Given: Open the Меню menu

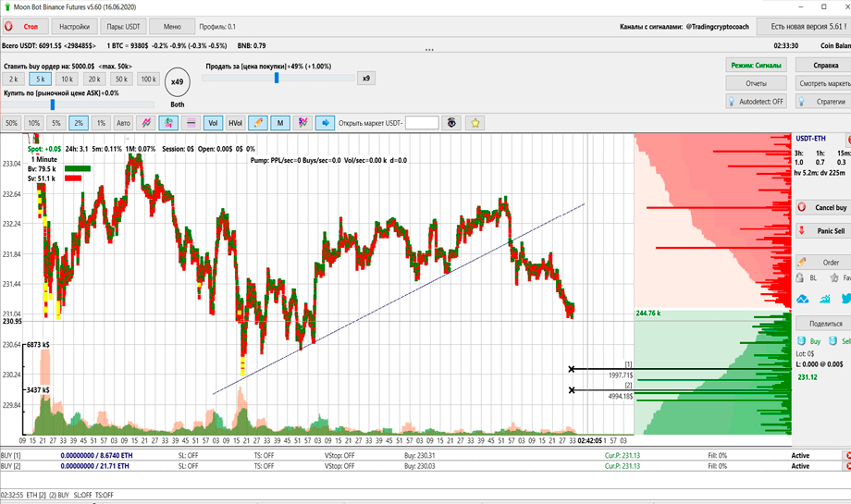Looking at the screenshot, I should tap(171, 27).
